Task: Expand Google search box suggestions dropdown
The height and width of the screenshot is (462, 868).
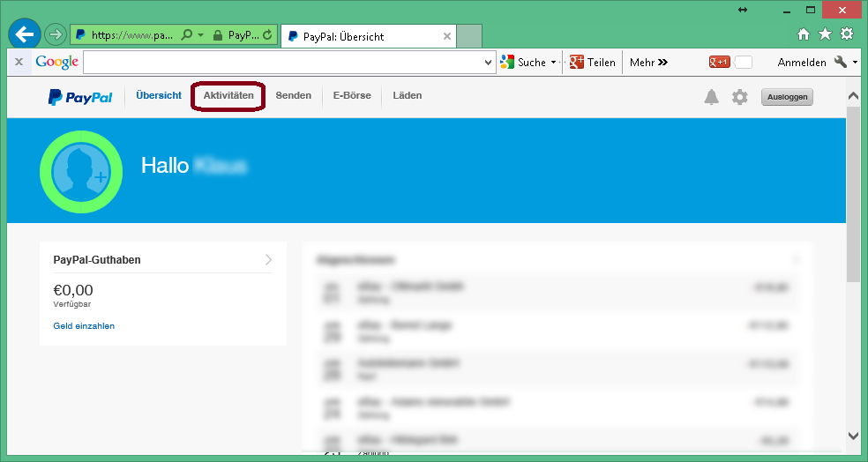Action: [x=490, y=63]
